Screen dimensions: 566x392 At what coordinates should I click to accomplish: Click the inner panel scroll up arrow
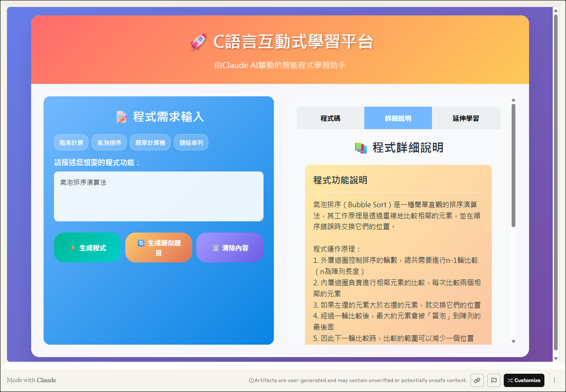tap(513, 100)
